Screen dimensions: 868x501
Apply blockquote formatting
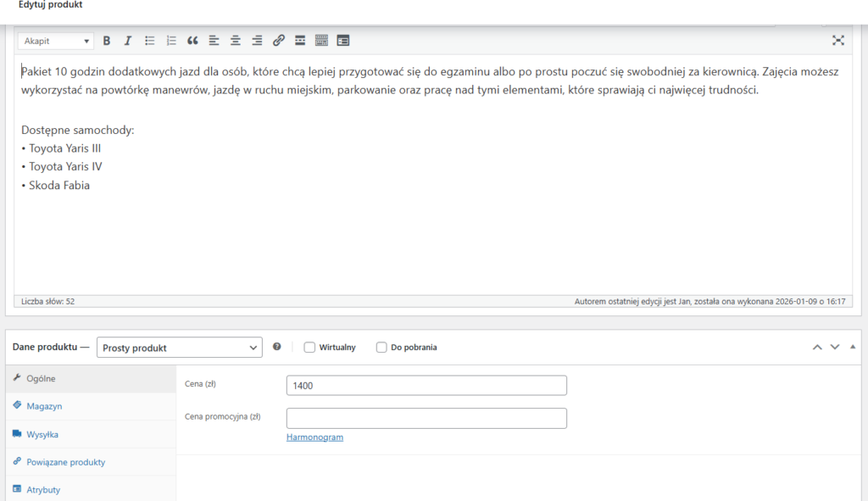192,41
